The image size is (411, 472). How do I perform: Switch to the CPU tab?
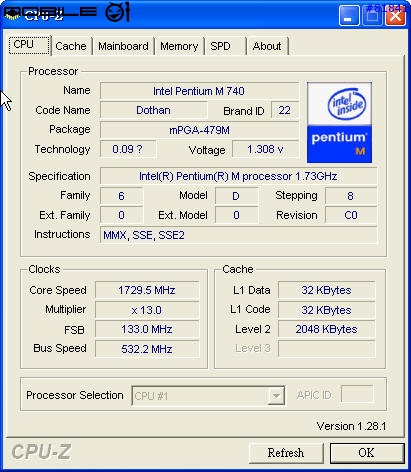[29, 45]
